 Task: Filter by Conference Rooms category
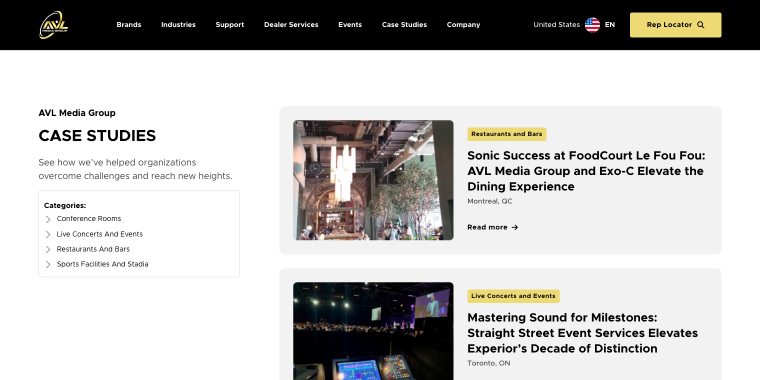pyautogui.click(x=89, y=219)
